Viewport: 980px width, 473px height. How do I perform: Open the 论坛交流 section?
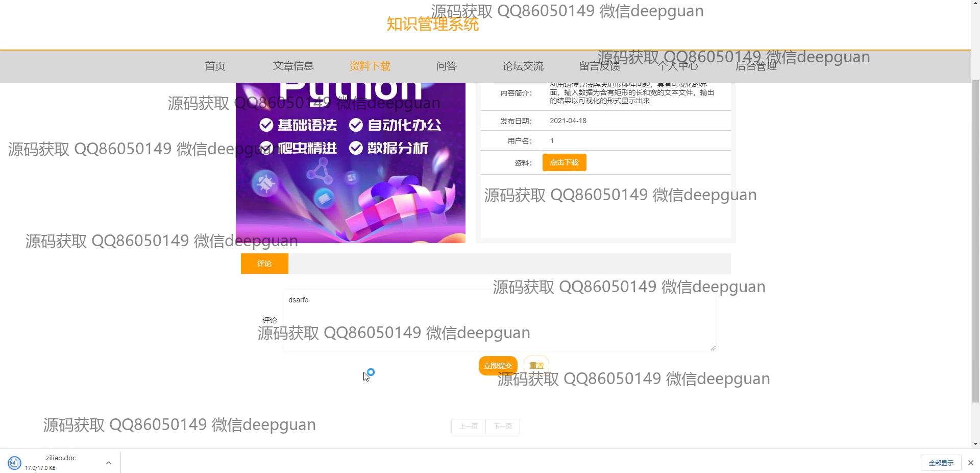[x=523, y=66]
